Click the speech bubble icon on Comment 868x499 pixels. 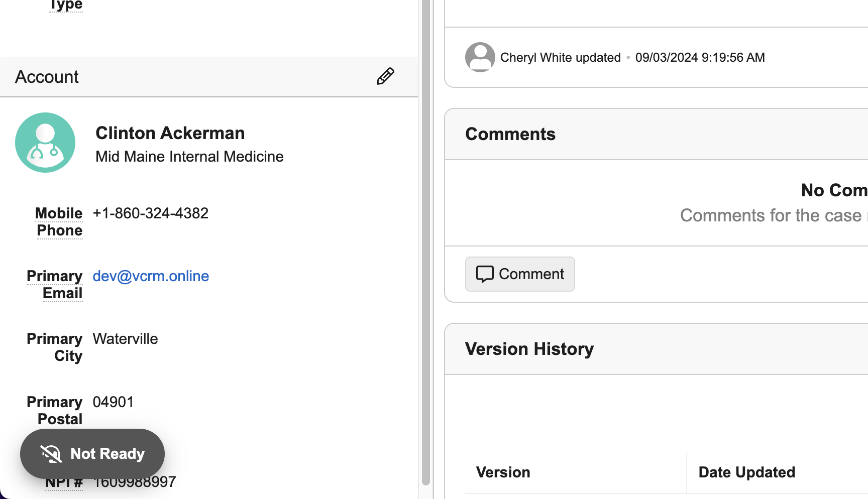pos(485,274)
